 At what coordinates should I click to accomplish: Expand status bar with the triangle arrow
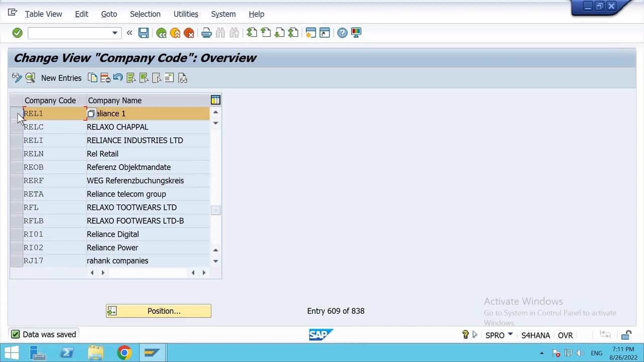[474, 335]
